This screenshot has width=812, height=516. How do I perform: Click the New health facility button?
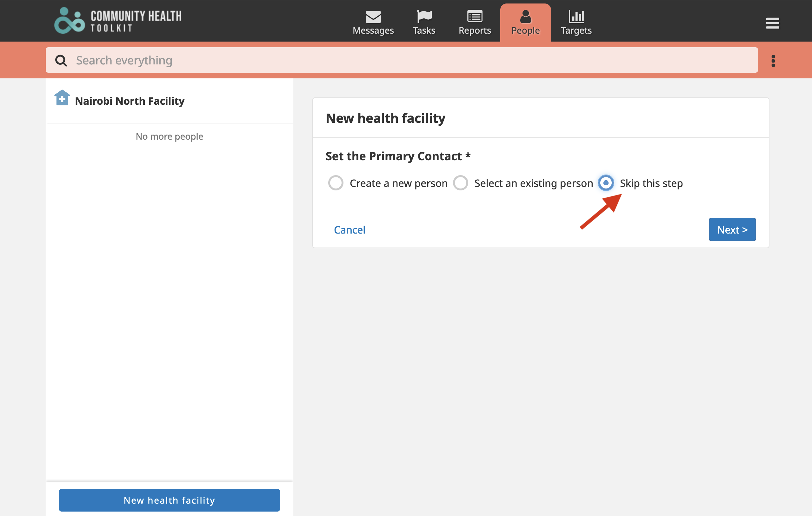point(169,500)
